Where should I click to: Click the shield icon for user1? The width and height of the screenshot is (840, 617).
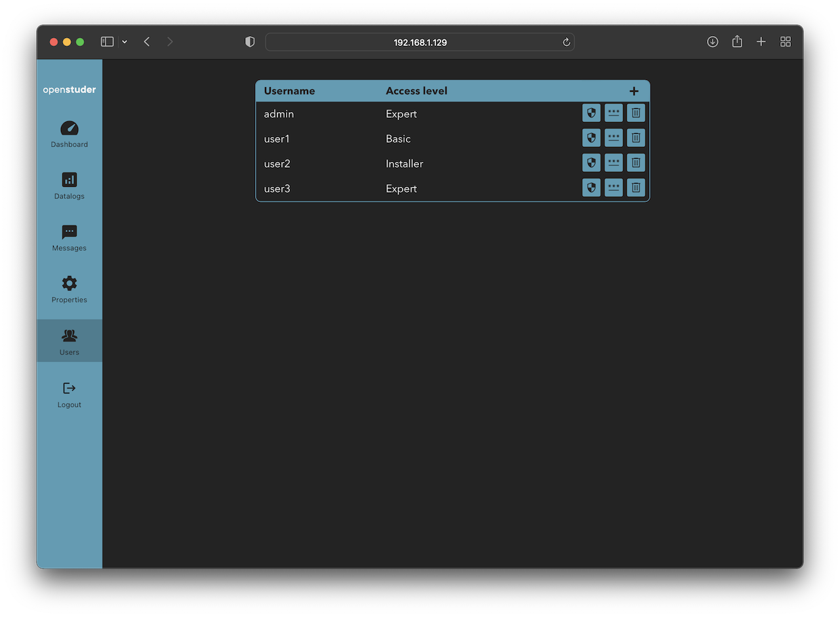click(591, 138)
